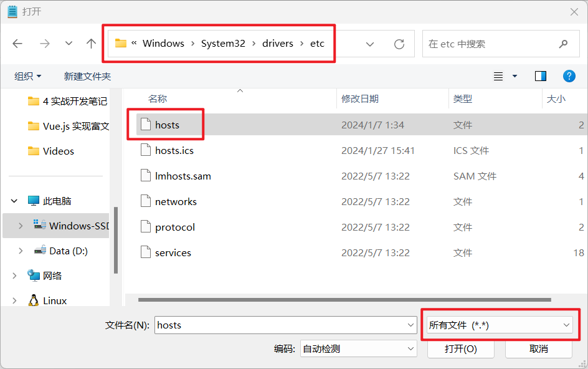Collapse the 此电脑 tree node
588x369 pixels.
click(x=14, y=201)
